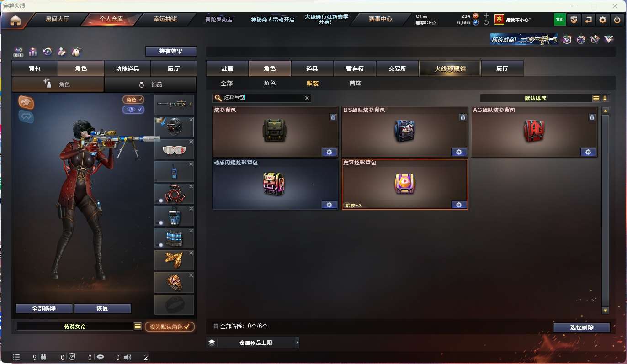The width and height of the screenshot is (627, 364).
Task: Click the plus icon to recharge CF点
Action: coord(486,16)
